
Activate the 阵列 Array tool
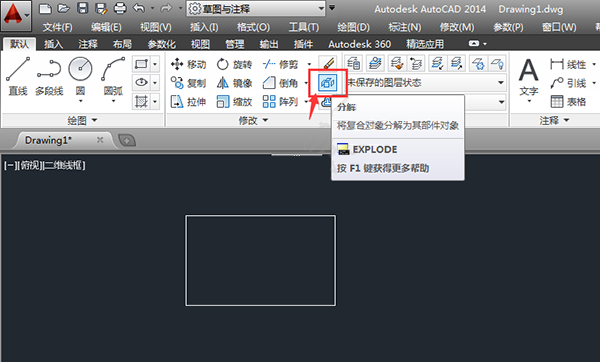(x=280, y=101)
